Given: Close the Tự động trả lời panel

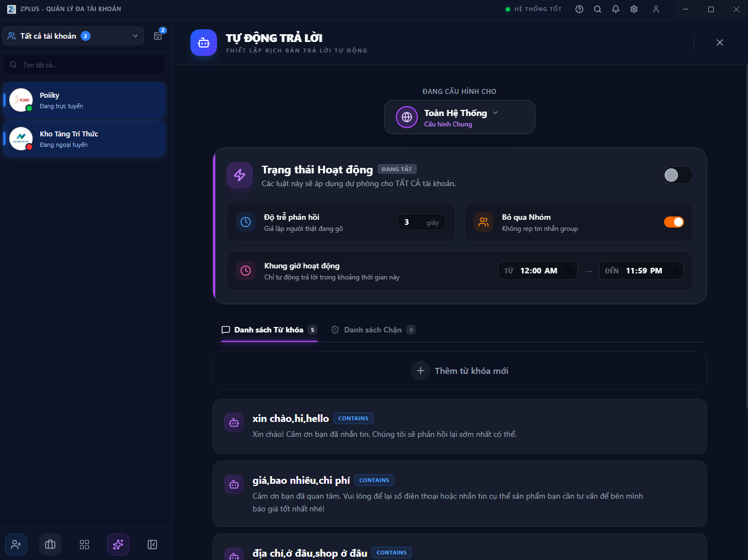Looking at the screenshot, I should tap(719, 43).
